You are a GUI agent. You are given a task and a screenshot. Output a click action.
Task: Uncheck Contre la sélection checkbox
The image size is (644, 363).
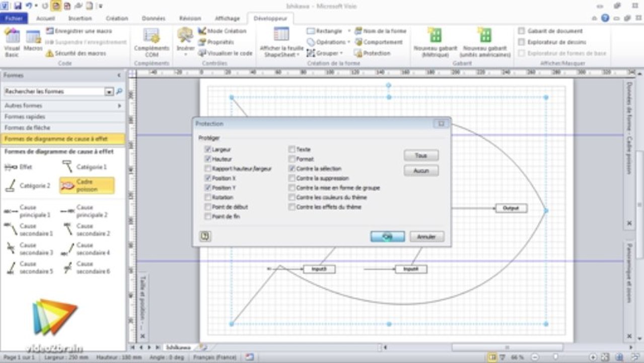(x=292, y=168)
